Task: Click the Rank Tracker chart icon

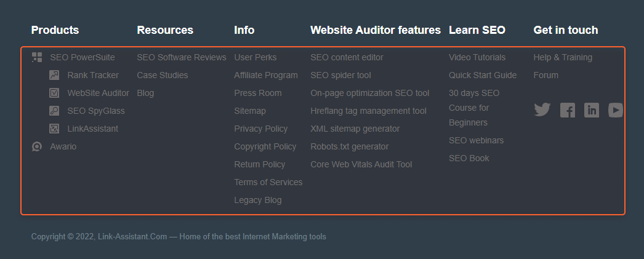Action: [x=54, y=75]
